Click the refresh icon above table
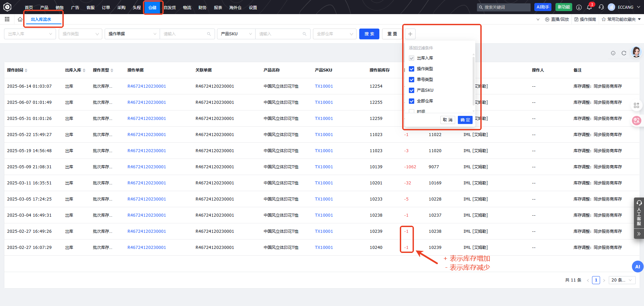 click(x=624, y=53)
